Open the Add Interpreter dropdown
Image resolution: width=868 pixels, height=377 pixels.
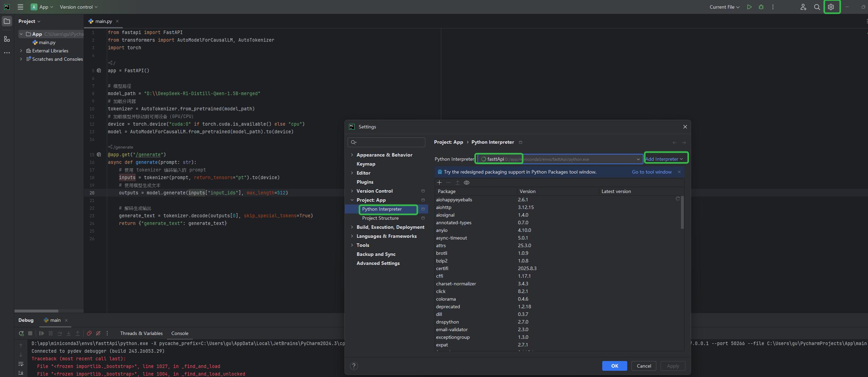coord(664,159)
